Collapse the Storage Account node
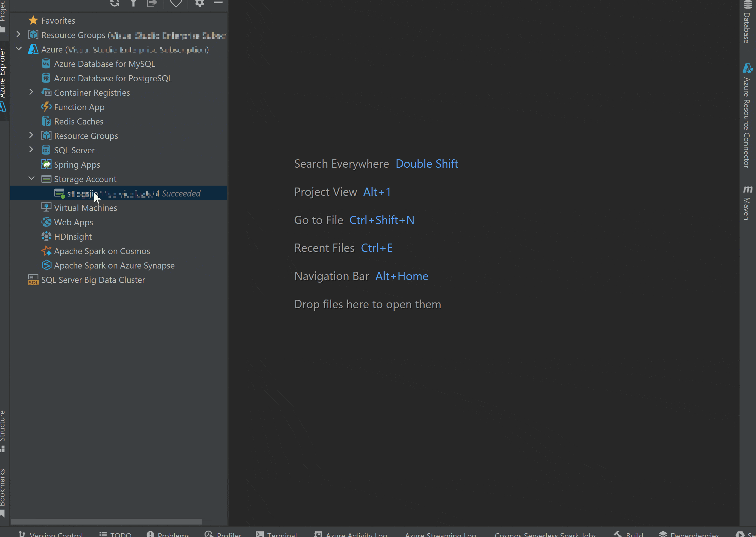 click(x=31, y=179)
